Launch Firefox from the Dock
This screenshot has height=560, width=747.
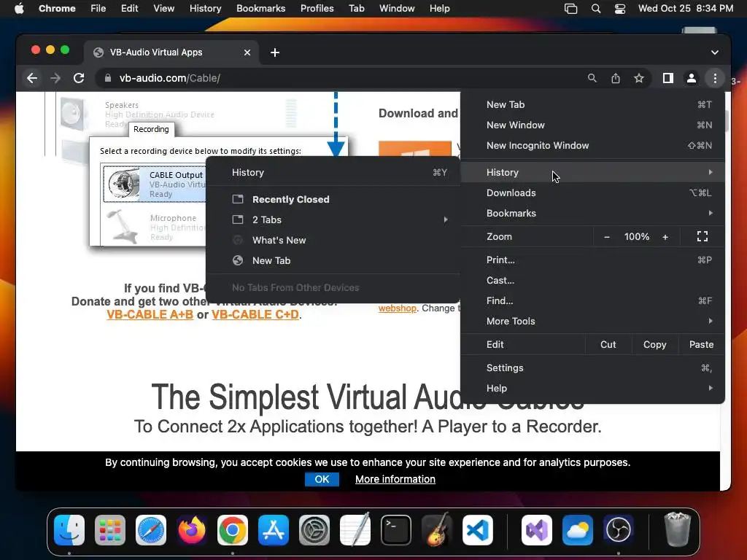click(x=192, y=529)
